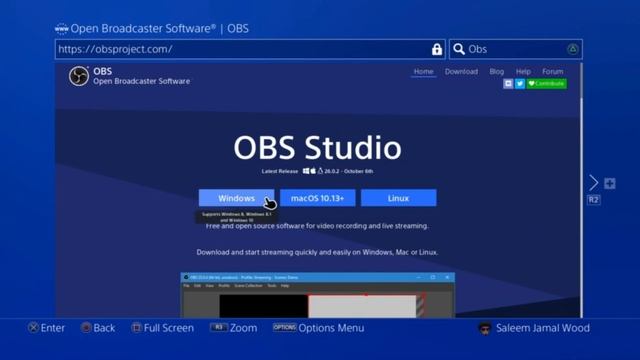The image size is (640, 360).
Task: Open the Download nav item
Action: [461, 71]
